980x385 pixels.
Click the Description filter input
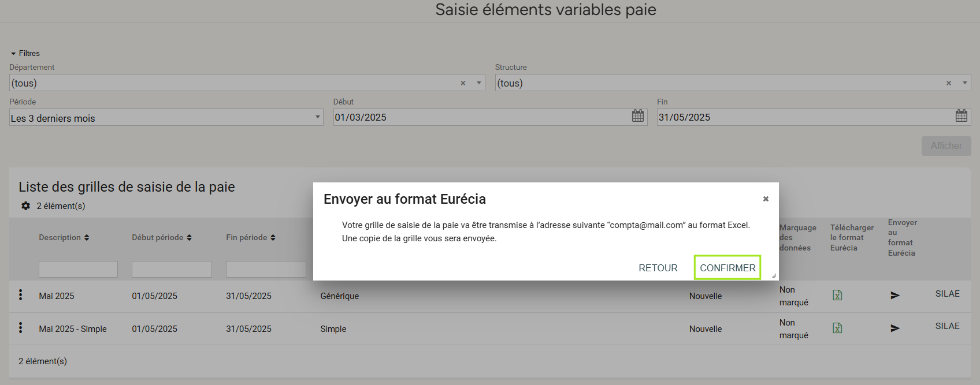tap(78, 269)
